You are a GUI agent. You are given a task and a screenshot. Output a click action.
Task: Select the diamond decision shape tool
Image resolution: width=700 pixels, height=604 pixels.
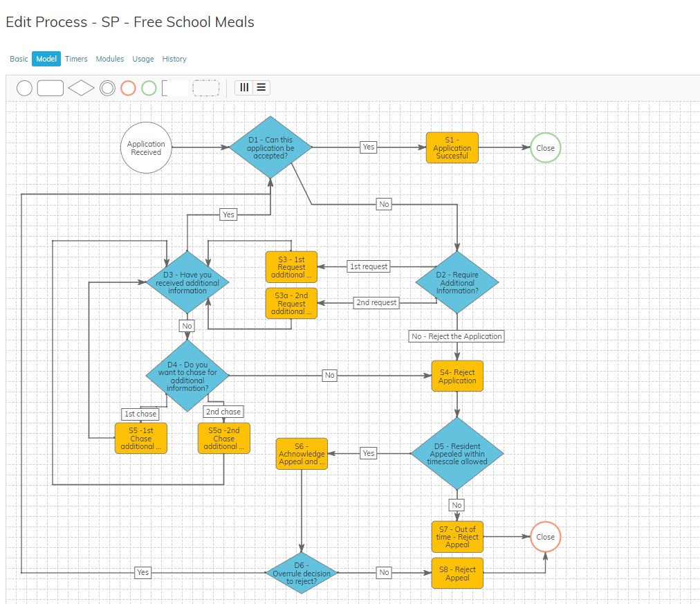(81, 88)
